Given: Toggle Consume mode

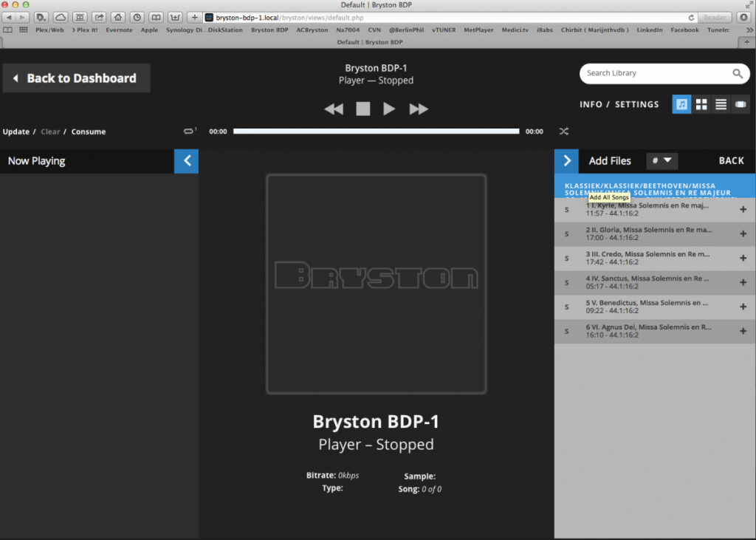Looking at the screenshot, I should pos(89,131).
